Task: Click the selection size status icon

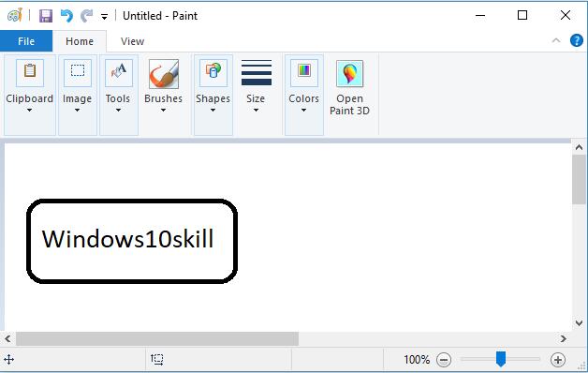Action: pos(157,360)
